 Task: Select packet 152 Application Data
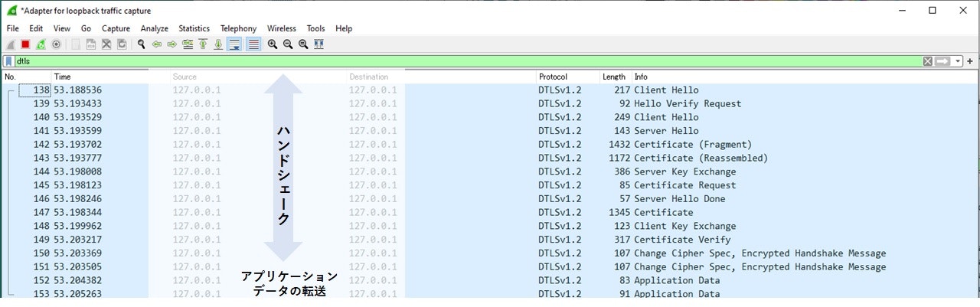pyautogui.click(x=490, y=280)
